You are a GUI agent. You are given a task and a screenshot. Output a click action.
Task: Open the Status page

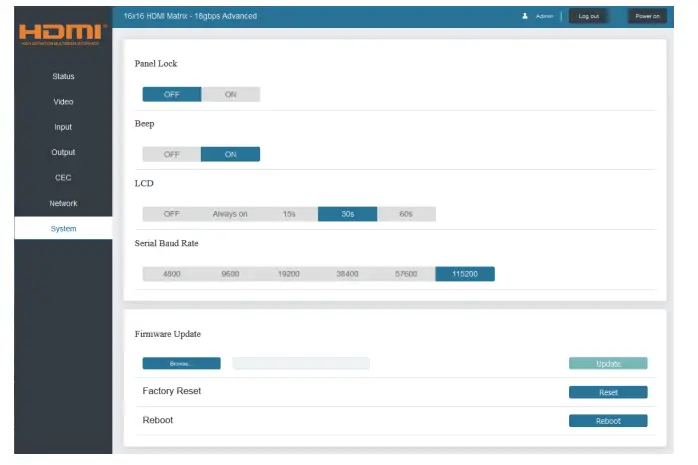pos(63,77)
